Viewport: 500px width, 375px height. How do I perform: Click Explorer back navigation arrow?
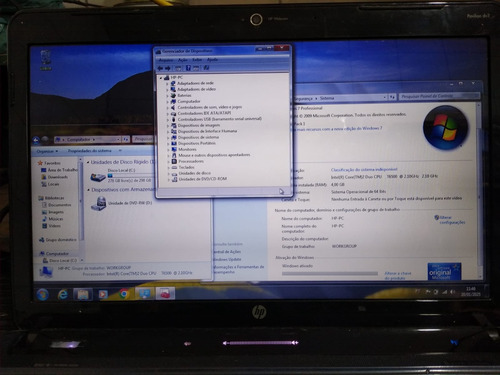[36, 140]
